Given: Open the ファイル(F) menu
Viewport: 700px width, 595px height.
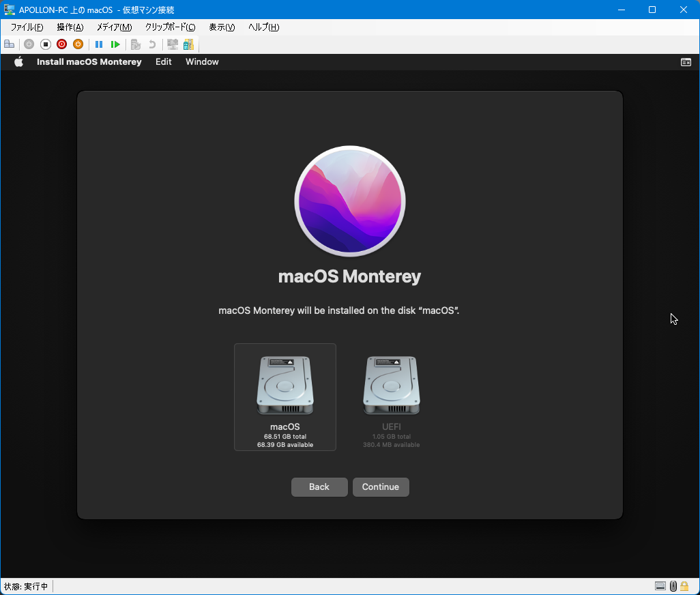Looking at the screenshot, I should pyautogui.click(x=27, y=27).
